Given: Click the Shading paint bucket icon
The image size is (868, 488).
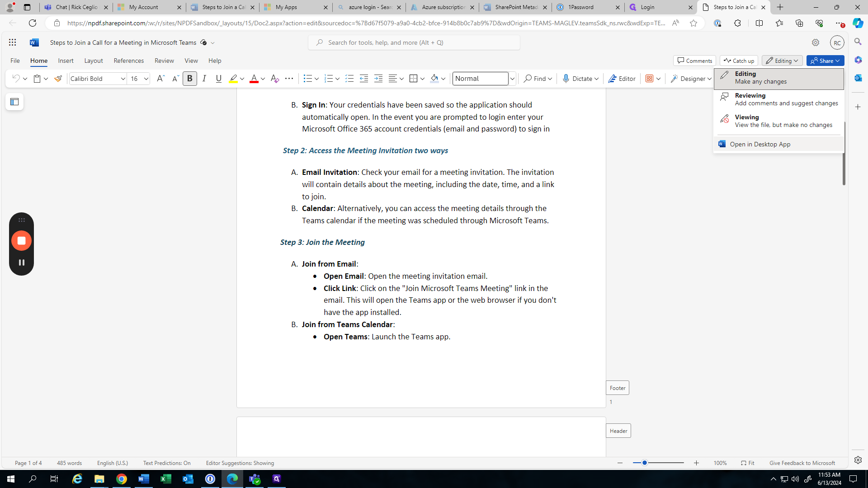Looking at the screenshot, I should coord(434,79).
